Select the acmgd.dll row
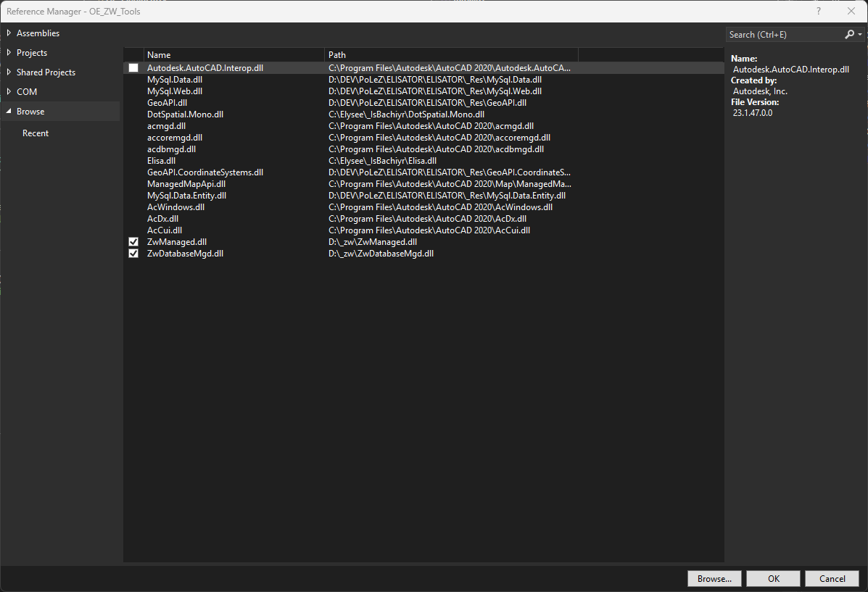The height and width of the screenshot is (592, 868). click(x=423, y=126)
